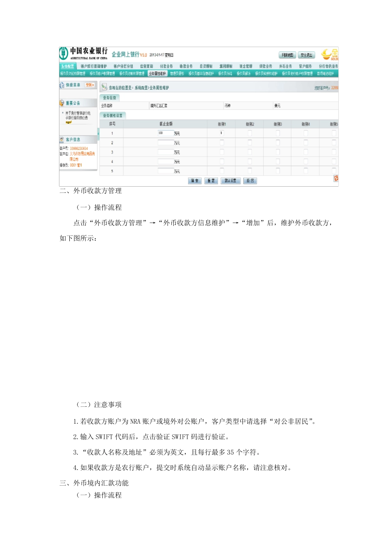Click the 境外汇出汇款 business name value

[159, 106]
